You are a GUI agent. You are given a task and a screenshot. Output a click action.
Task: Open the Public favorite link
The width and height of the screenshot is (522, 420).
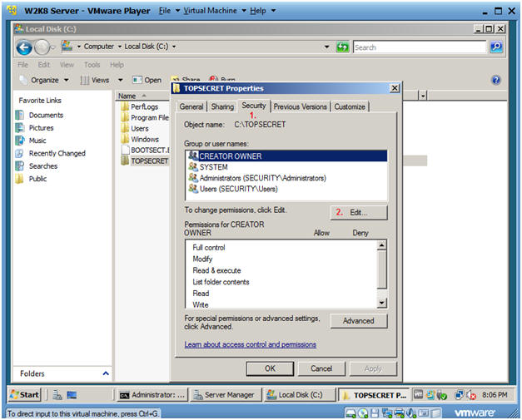pyautogui.click(x=37, y=179)
